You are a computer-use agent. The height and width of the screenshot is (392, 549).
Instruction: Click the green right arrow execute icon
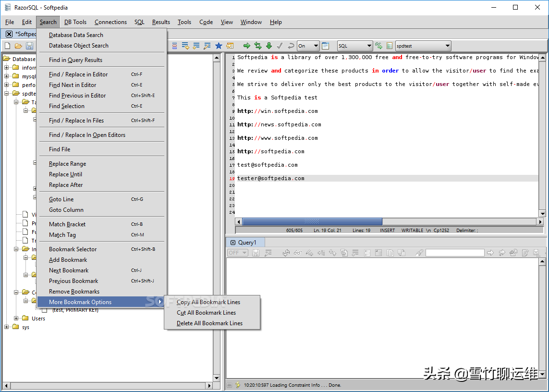tap(246, 46)
